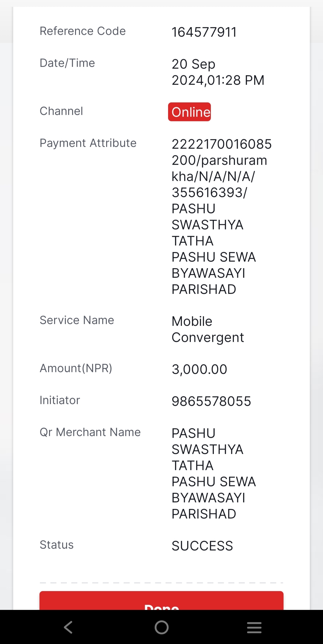Tap the Service Name label
Image resolution: width=323 pixels, height=644 pixels.
[77, 320]
